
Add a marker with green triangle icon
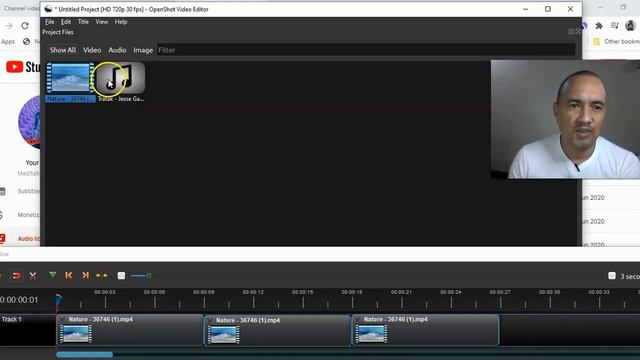[x=53, y=275]
